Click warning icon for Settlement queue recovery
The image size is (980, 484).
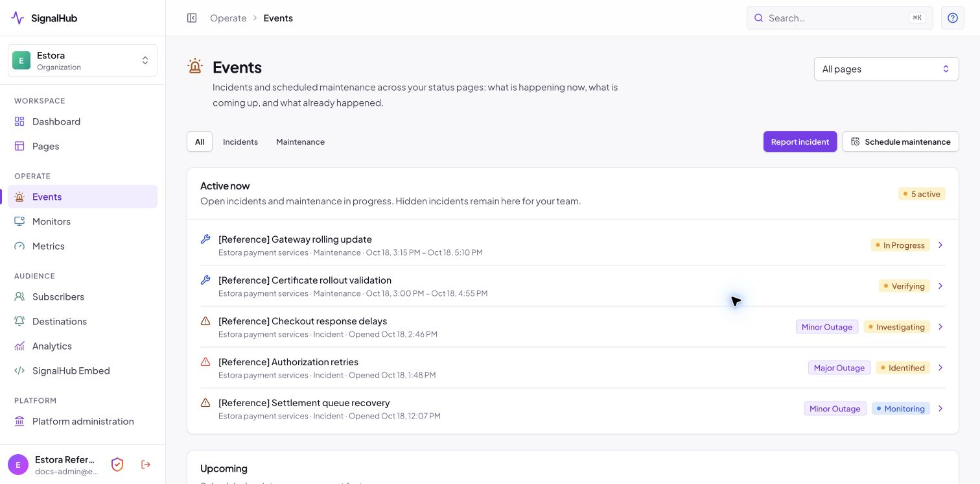click(205, 402)
